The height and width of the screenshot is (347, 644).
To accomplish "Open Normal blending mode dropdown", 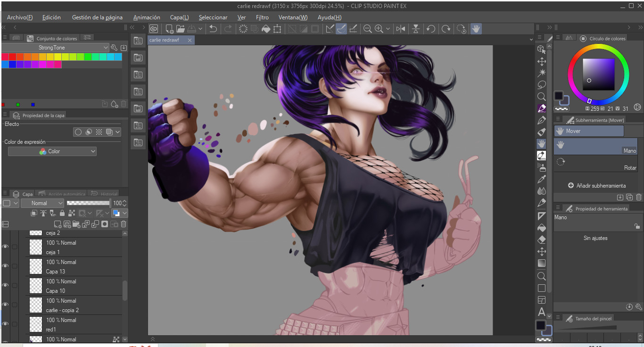I will coord(42,203).
